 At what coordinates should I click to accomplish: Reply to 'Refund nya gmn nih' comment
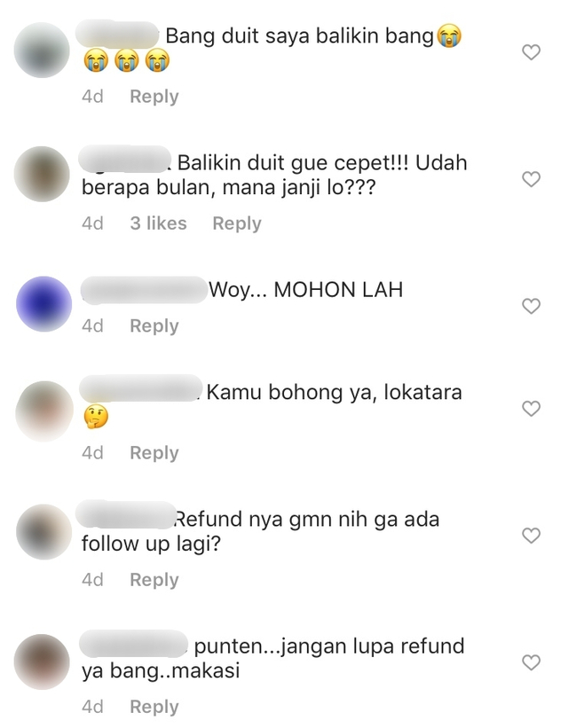(154, 580)
